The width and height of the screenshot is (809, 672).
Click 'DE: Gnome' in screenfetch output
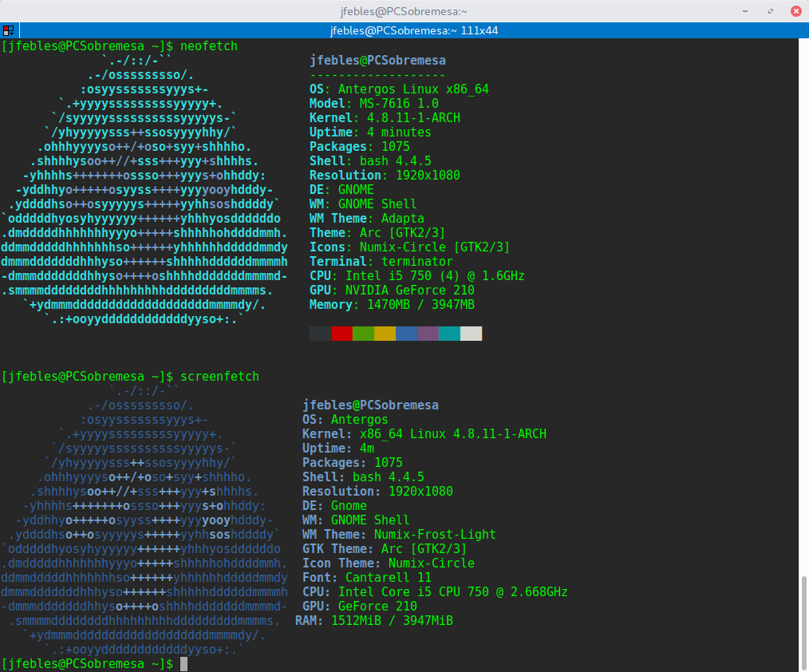[x=334, y=506]
